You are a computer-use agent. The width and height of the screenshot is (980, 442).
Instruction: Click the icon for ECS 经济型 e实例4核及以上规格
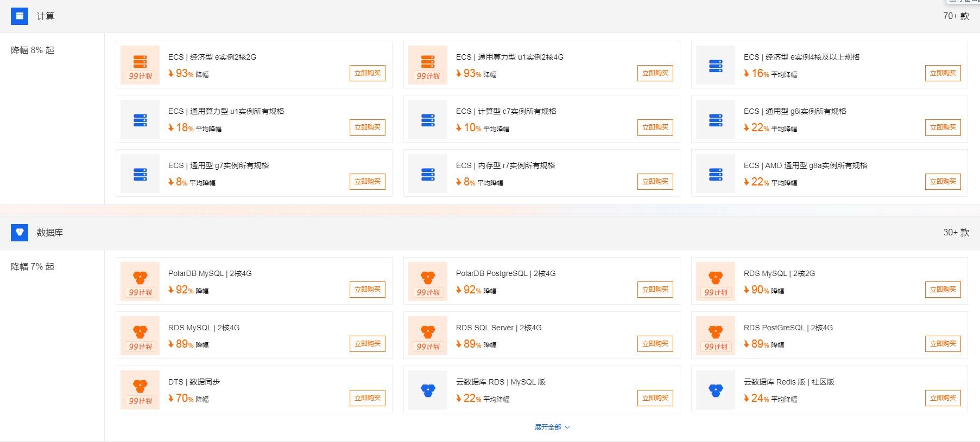716,65
